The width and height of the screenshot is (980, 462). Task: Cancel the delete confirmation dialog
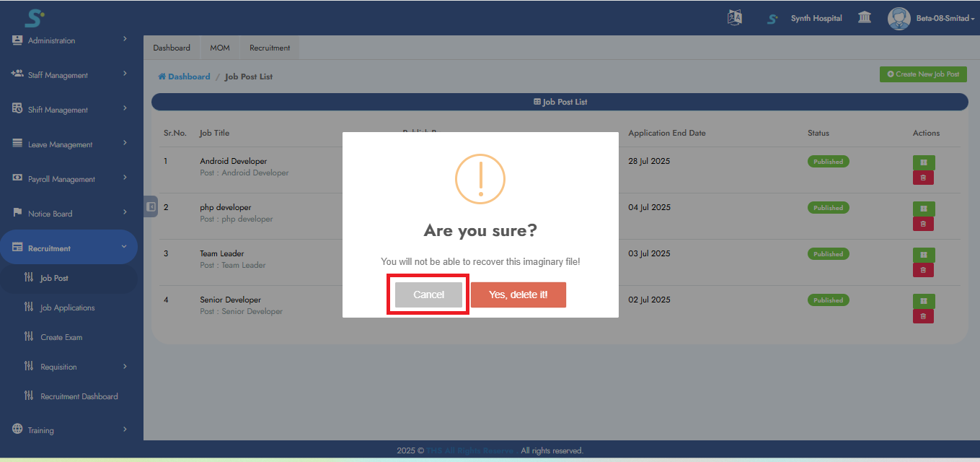(428, 295)
